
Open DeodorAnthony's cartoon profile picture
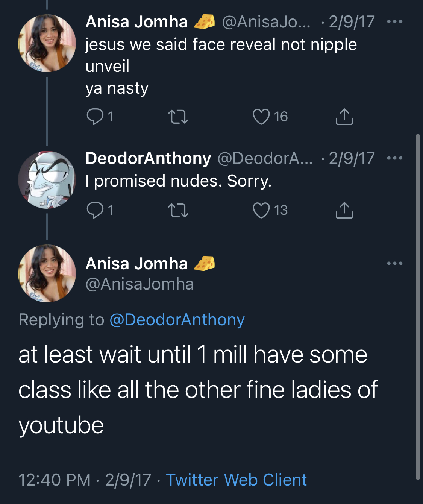47,180
